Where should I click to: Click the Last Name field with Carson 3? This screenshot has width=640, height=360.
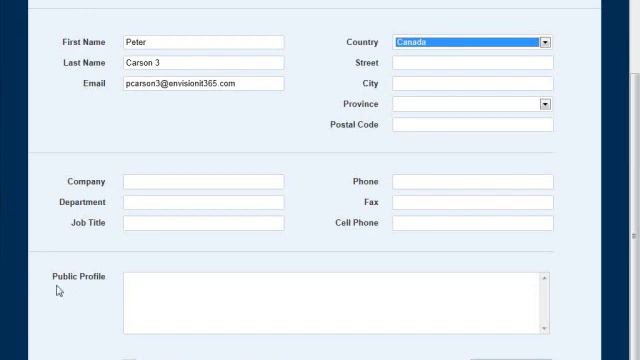203,63
